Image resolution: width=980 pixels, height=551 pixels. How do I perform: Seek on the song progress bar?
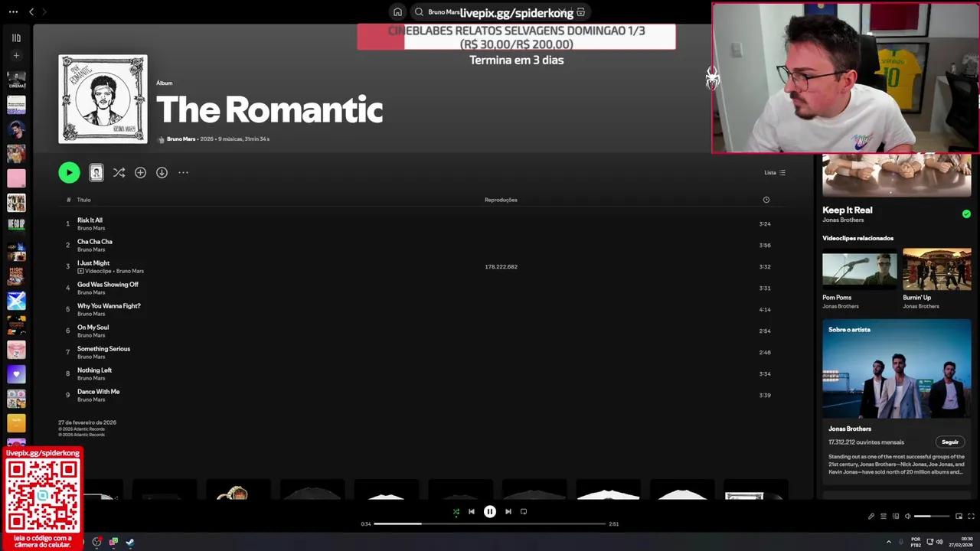click(490, 524)
